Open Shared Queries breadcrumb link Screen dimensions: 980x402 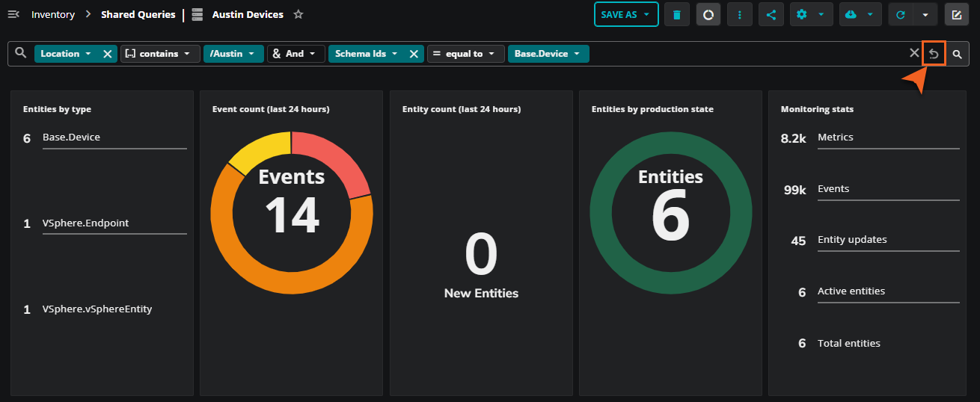click(138, 15)
